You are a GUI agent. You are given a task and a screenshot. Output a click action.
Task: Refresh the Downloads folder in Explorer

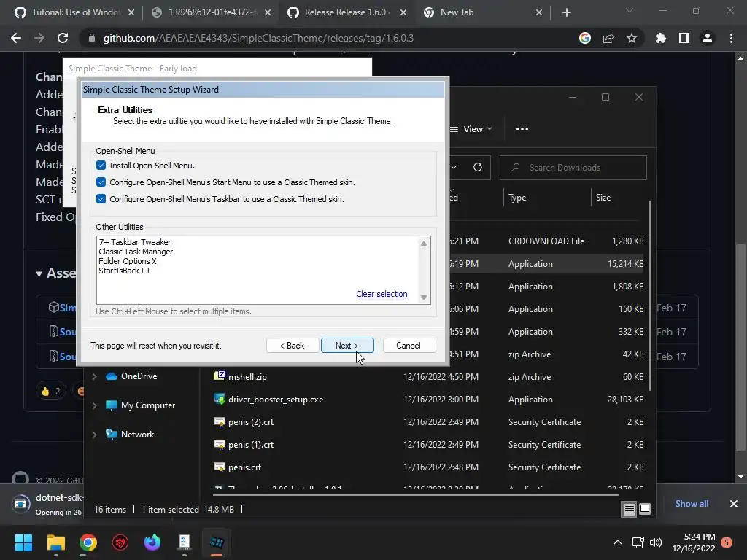(x=478, y=167)
